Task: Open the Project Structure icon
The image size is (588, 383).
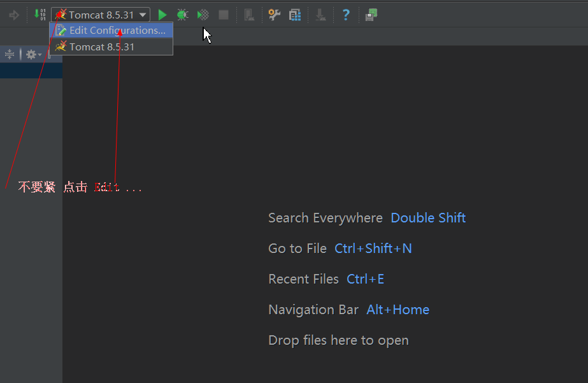Action: tap(294, 15)
